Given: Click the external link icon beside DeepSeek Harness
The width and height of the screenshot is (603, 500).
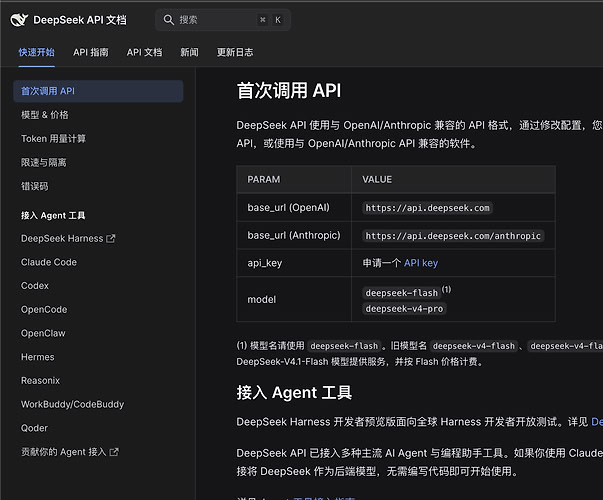Looking at the screenshot, I should pyautogui.click(x=111, y=239).
